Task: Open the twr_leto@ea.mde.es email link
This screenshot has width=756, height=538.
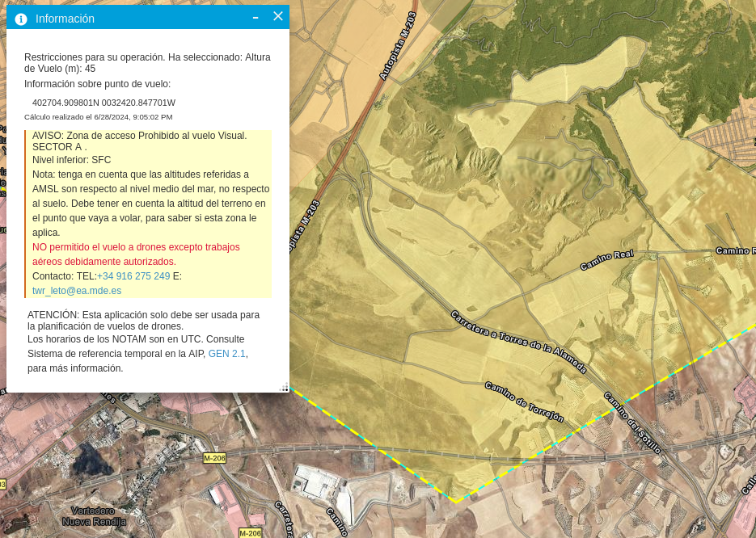Action: (77, 291)
